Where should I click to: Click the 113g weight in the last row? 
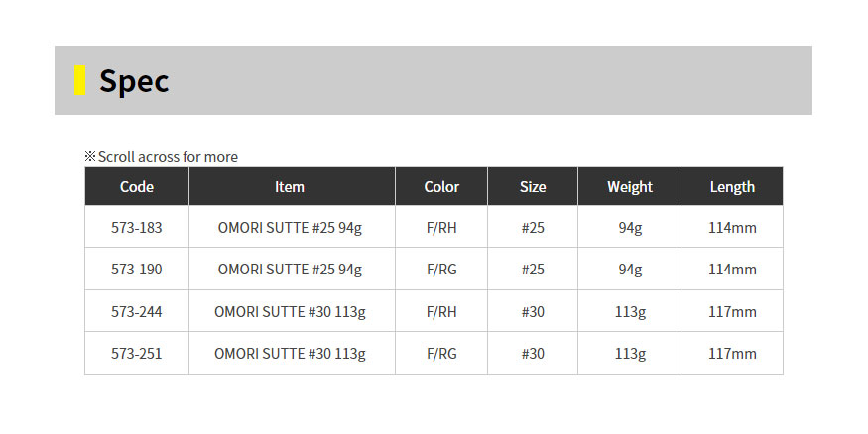click(630, 354)
